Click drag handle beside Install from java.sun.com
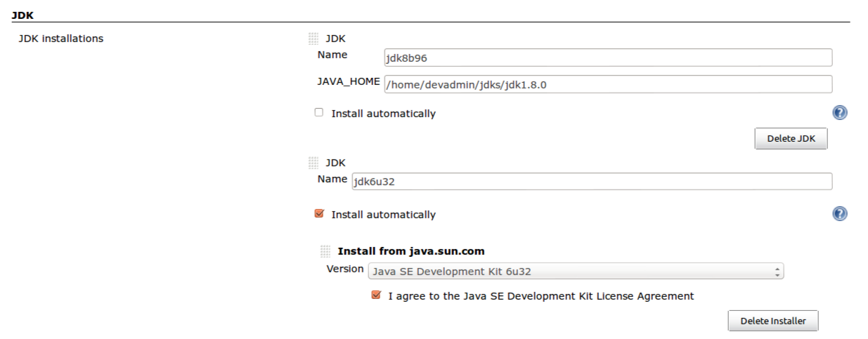The width and height of the screenshot is (868, 339). (x=325, y=251)
